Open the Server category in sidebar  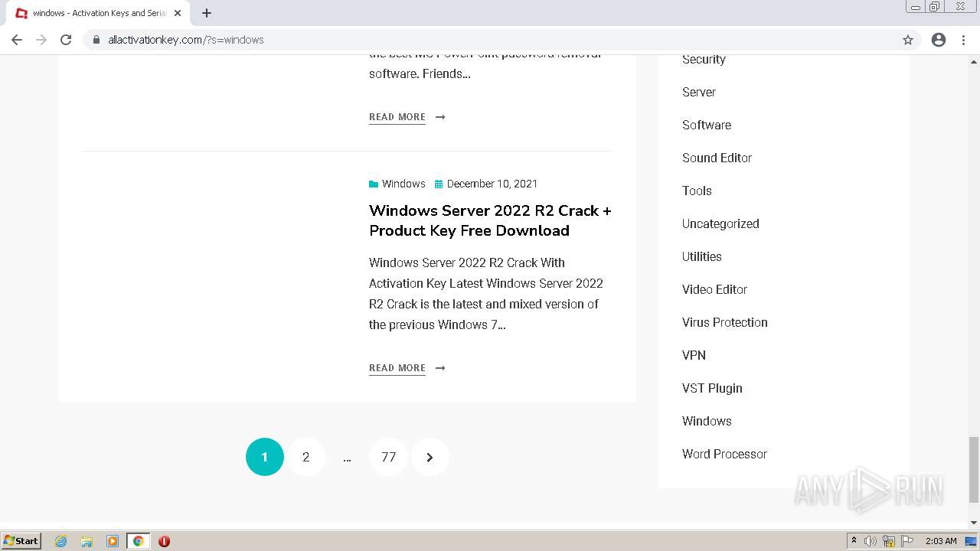699,92
